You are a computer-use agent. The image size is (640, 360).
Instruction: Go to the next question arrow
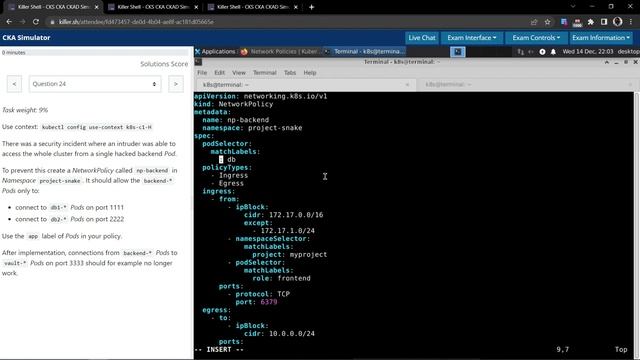pyautogui.click(x=176, y=84)
